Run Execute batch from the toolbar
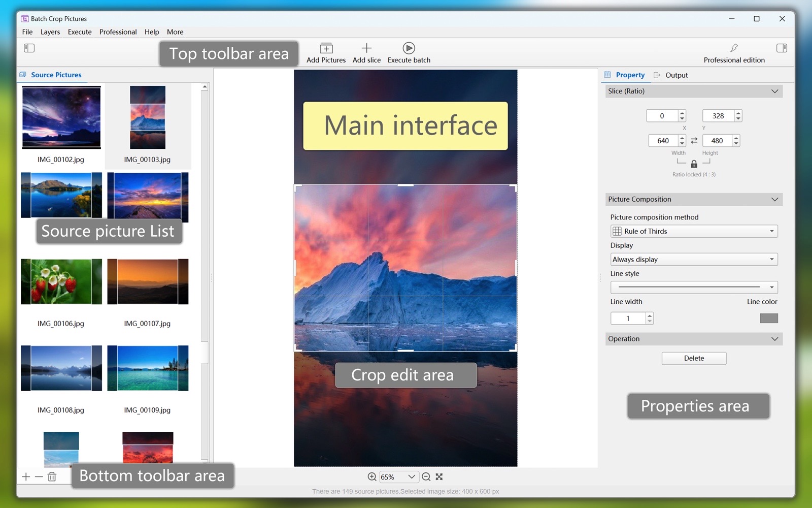Screen dimensions: 812x508 coord(409,48)
